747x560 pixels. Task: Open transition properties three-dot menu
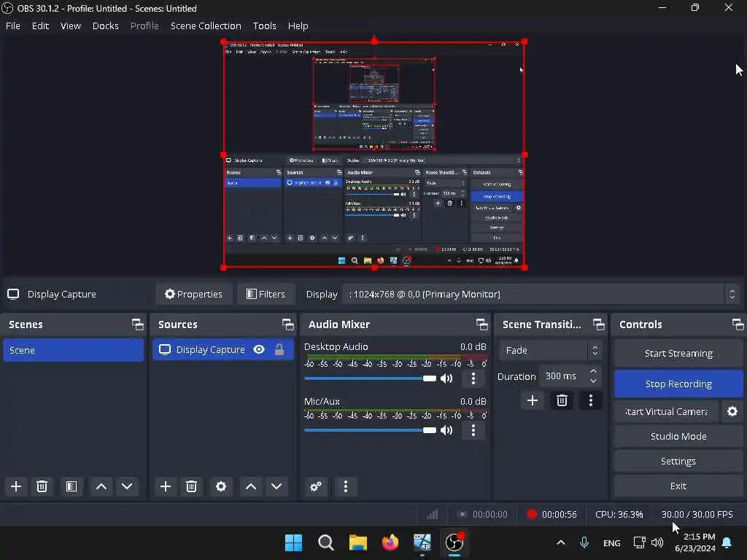(x=591, y=400)
